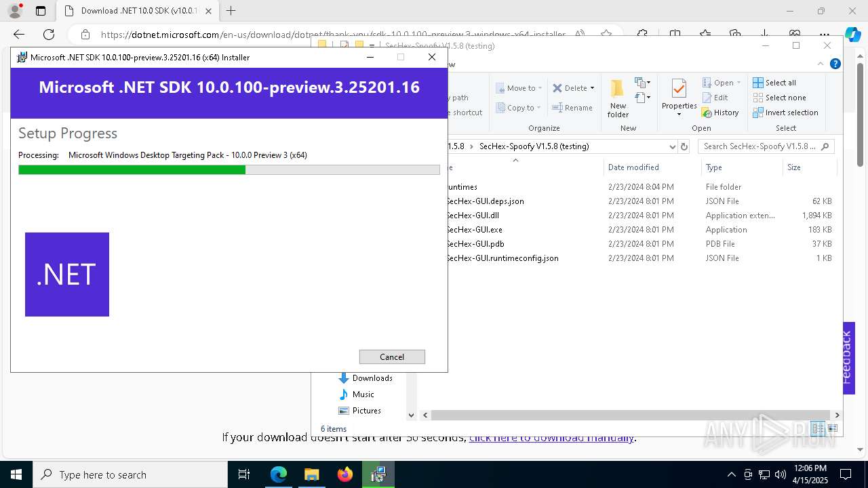Cancel the .NET SDK installation
The image size is (868, 488).
point(392,357)
